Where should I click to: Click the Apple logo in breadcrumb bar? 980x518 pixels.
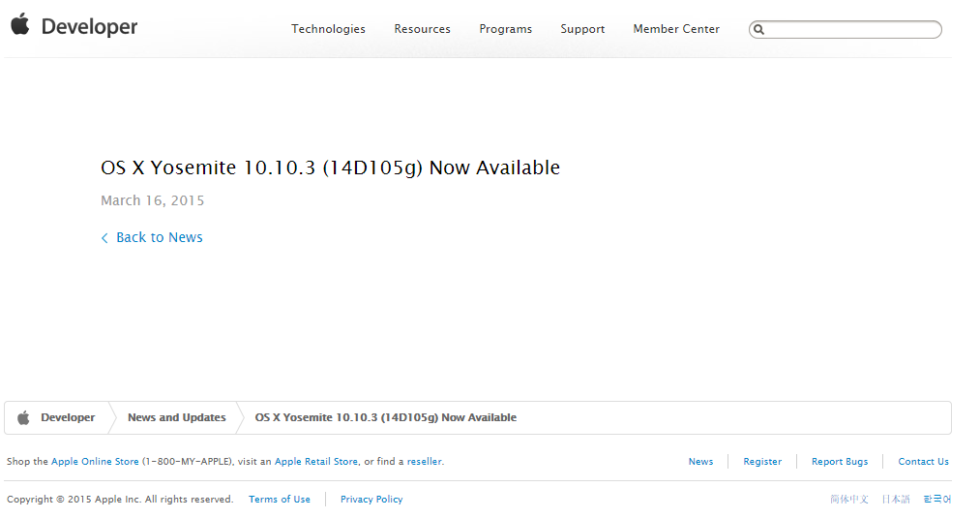[x=24, y=418]
